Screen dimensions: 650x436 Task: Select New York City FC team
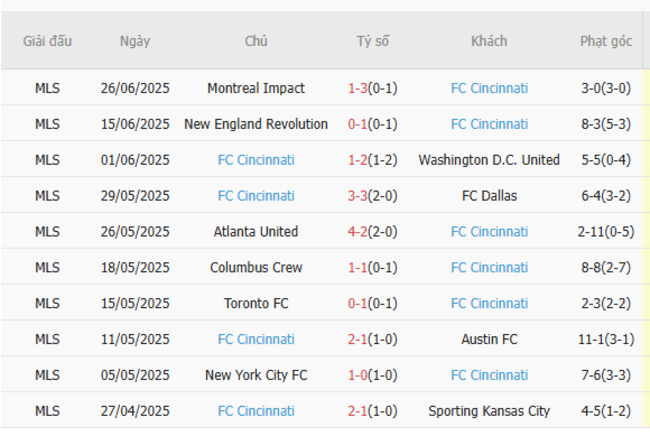256,375
